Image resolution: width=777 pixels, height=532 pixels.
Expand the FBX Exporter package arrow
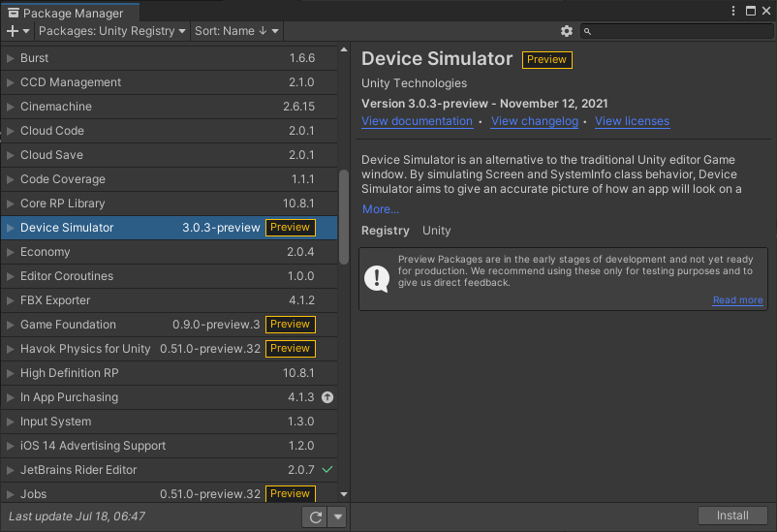(10, 300)
